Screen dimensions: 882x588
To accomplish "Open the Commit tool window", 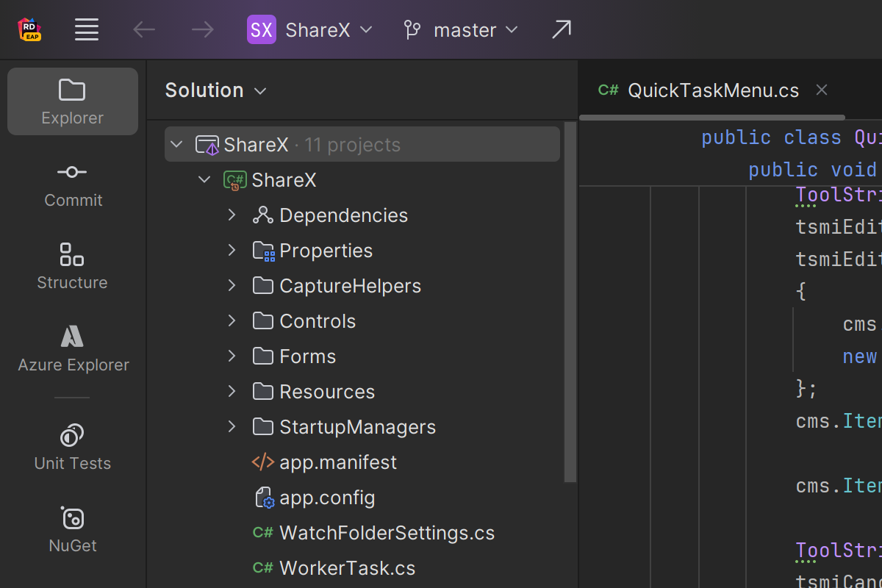I will click(x=73, y=184).
